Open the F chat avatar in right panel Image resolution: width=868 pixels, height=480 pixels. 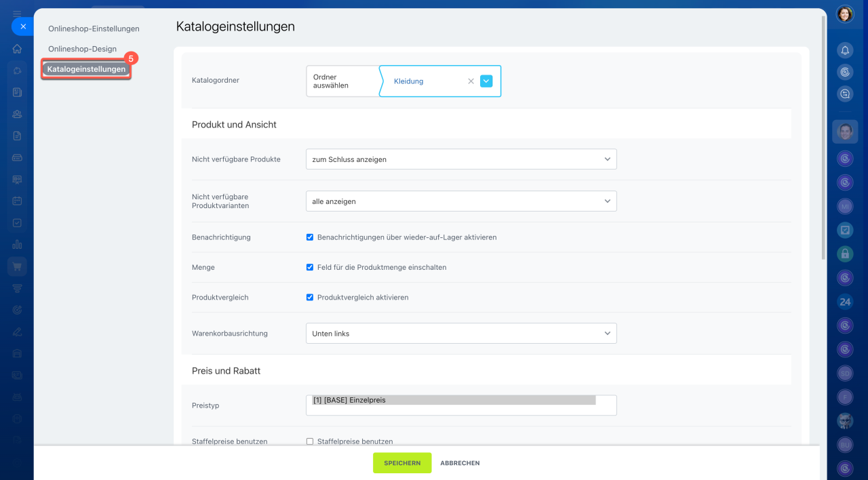coord(845,397)
